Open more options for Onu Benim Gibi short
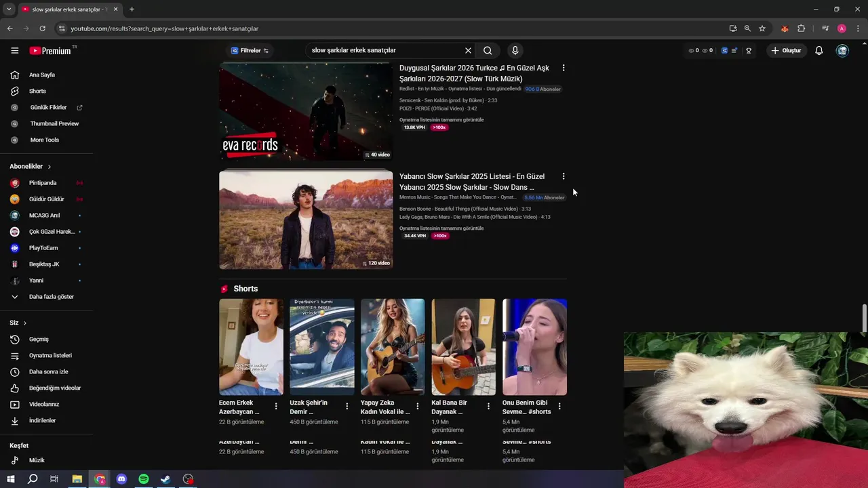 559,406
